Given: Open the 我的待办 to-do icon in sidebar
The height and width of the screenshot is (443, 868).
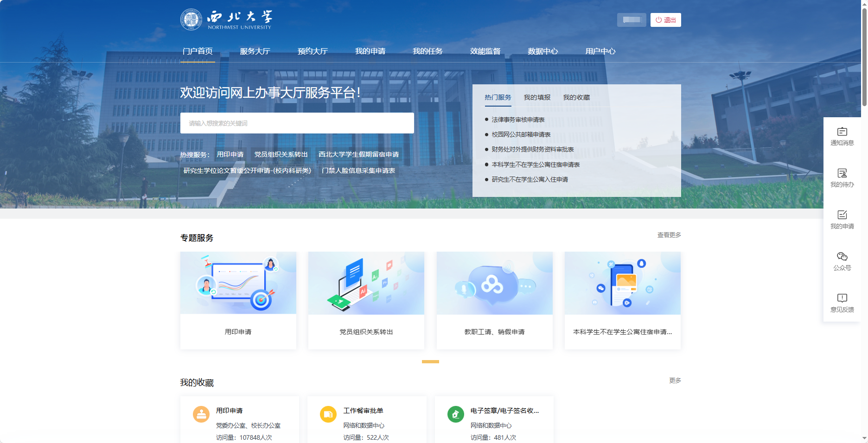Looking at the screenshot, I should click(842, 174).
